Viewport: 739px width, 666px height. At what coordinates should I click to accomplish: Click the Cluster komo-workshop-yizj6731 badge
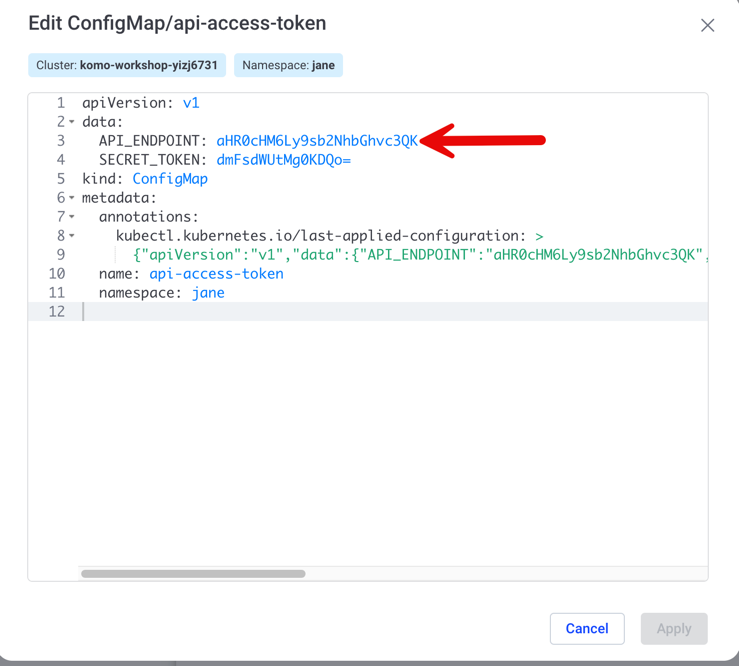pos(127,65)
